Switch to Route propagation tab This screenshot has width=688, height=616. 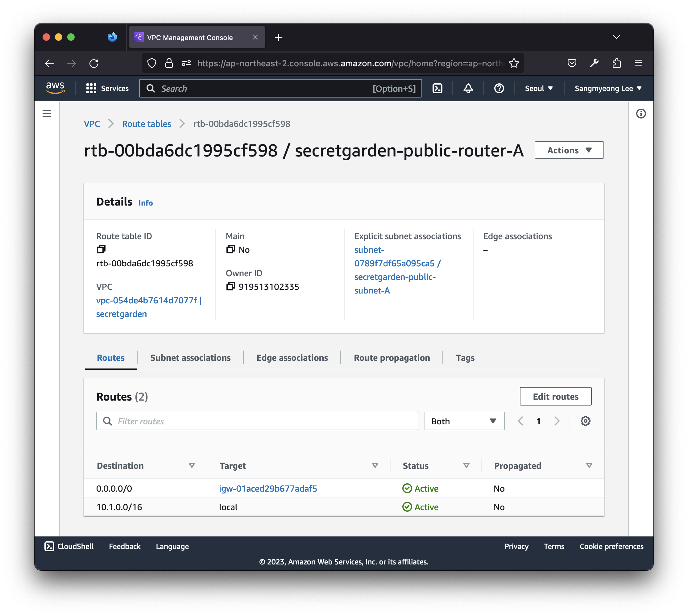(392, 358)
